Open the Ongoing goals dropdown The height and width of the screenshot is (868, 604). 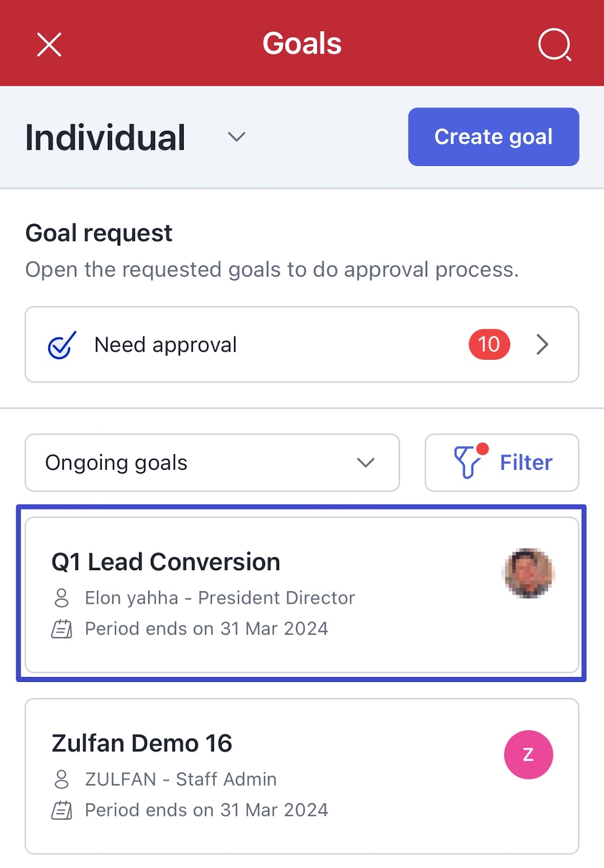coord(212,463)
